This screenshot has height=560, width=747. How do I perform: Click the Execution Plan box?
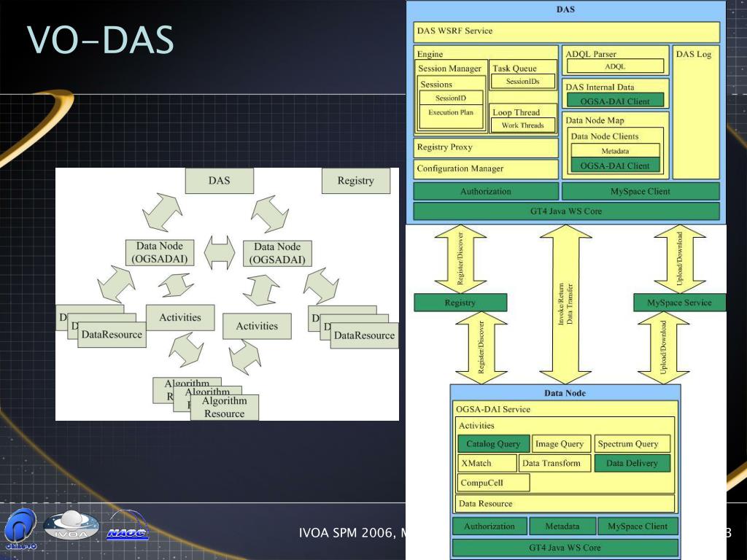coord(451,116)
